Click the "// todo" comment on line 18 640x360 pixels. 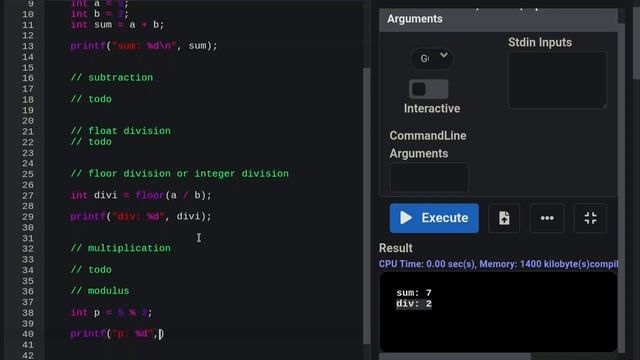tap(91, 99)
